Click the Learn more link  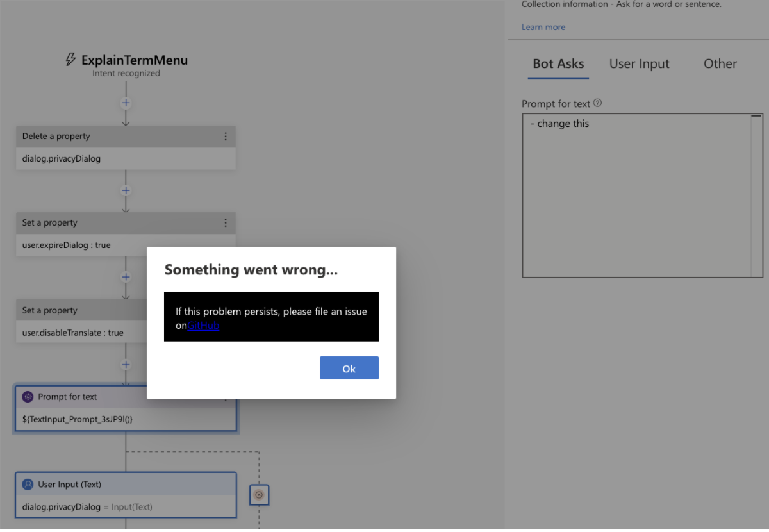click(543, 27)
